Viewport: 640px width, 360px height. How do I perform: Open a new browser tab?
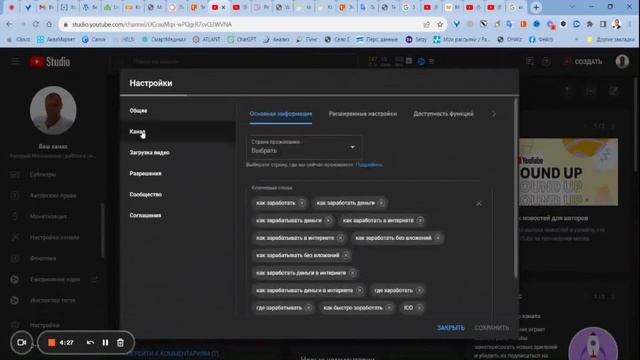[x=536, y=7]
